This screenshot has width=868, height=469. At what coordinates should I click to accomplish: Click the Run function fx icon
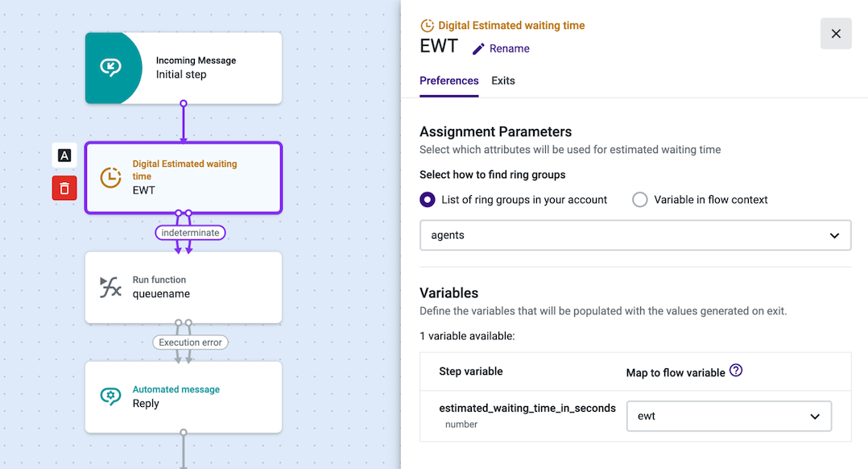click(x=110, y=288)
